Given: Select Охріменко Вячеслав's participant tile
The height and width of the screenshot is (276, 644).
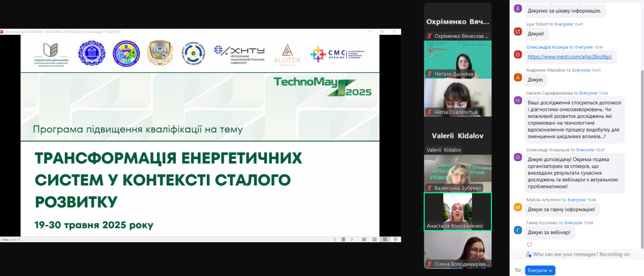Looking at the screenshot, I should coord(458,22).
